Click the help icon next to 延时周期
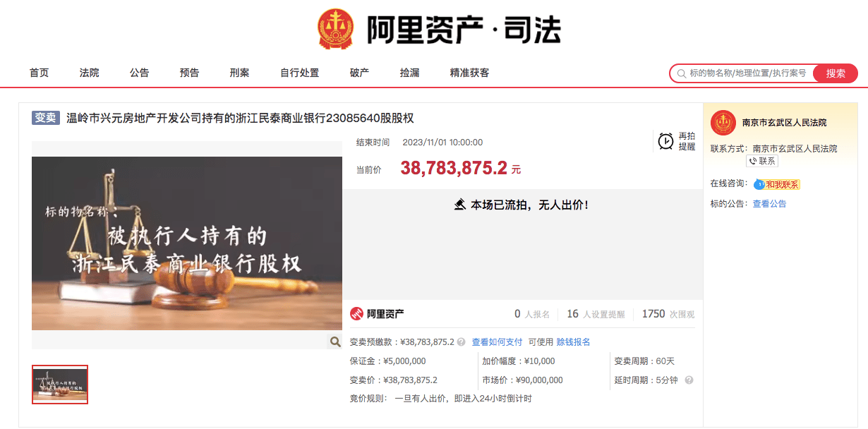The width and height of the screenshot is (868, 429). (689, 380)
